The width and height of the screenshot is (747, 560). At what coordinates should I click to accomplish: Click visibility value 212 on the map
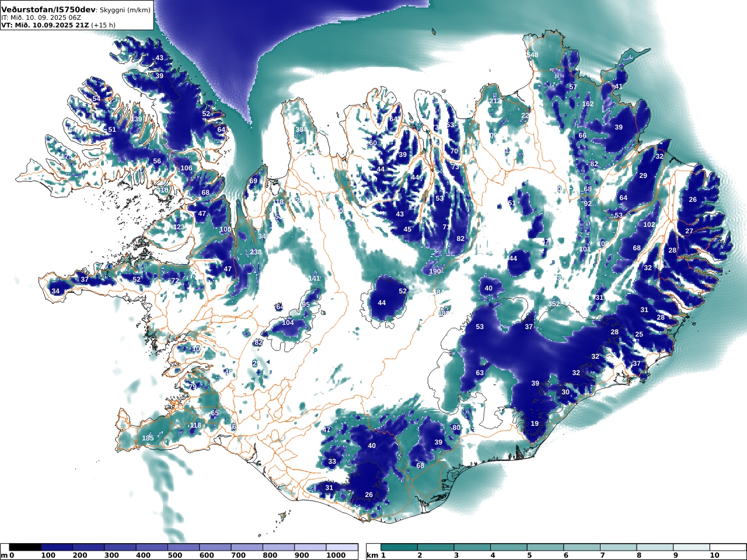point(494,101)
